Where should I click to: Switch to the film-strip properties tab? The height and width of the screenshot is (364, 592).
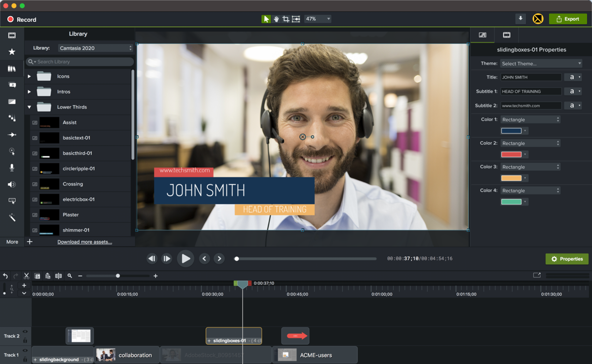click(507, 35)
